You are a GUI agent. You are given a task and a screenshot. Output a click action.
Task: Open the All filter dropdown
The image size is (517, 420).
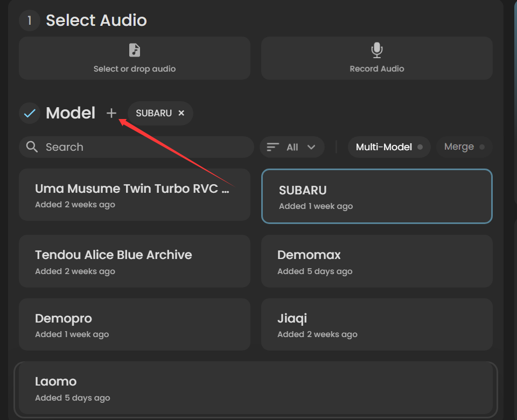pyautogui.click(x=292, y=147)
